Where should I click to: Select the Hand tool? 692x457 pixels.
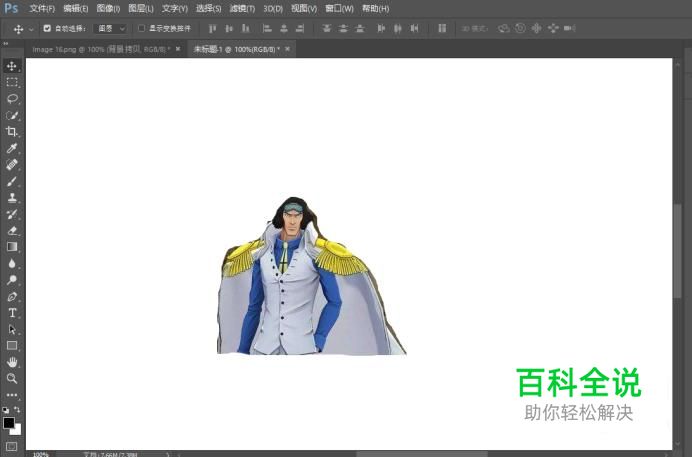pyautogui.click(x=11, y=362)
